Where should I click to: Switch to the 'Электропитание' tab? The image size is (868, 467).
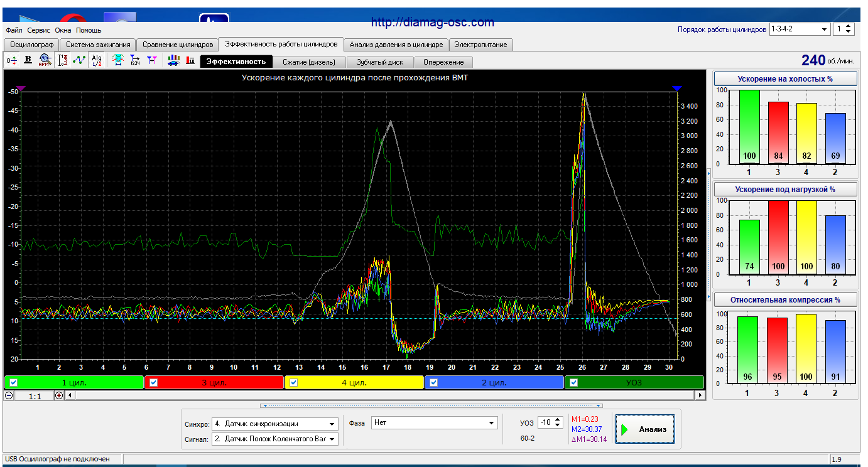click(481, 45)
